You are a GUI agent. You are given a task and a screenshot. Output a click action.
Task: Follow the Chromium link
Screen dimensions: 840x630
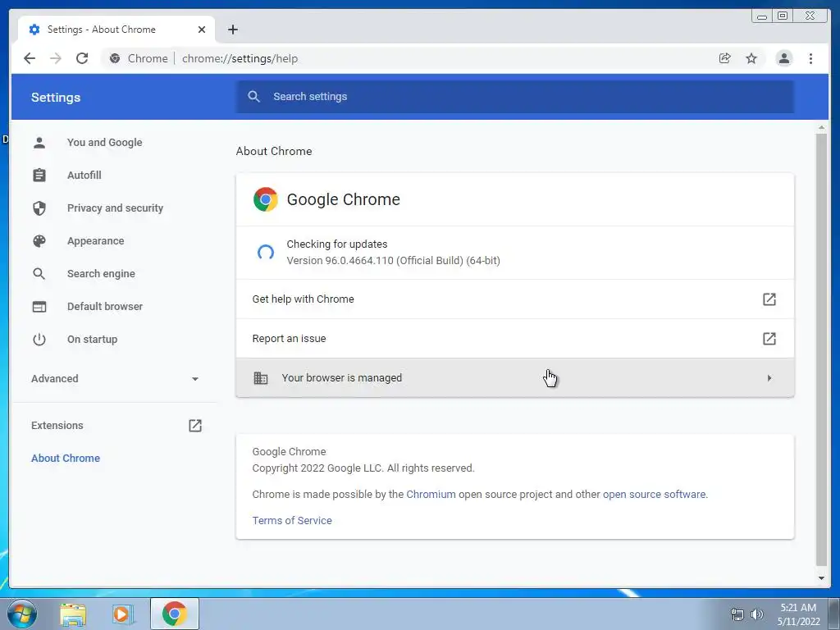pyautogui.click(x=431, y=495)
